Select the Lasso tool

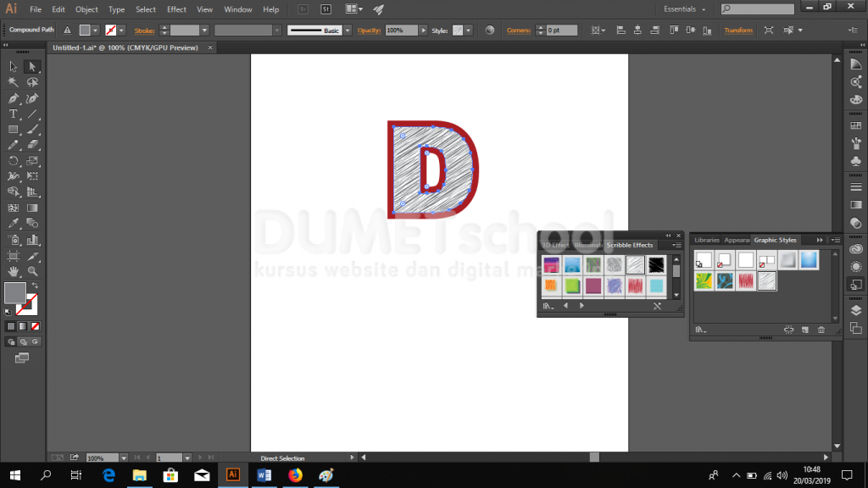pos(32,82)
